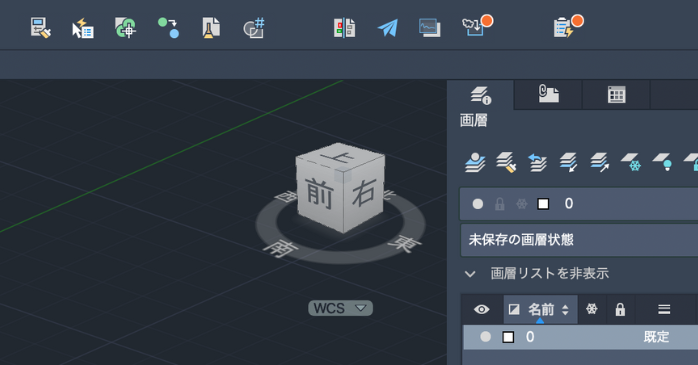Toggle freeze icon in current layer dropdown
The image size is (698, 365).
[522, 204]
